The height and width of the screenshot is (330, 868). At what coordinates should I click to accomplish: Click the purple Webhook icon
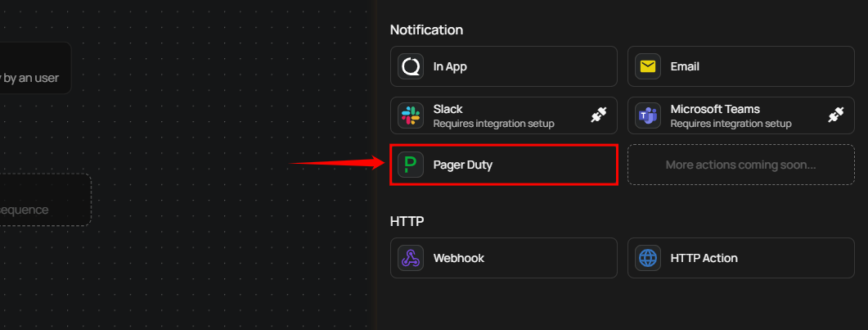point(411,258)
